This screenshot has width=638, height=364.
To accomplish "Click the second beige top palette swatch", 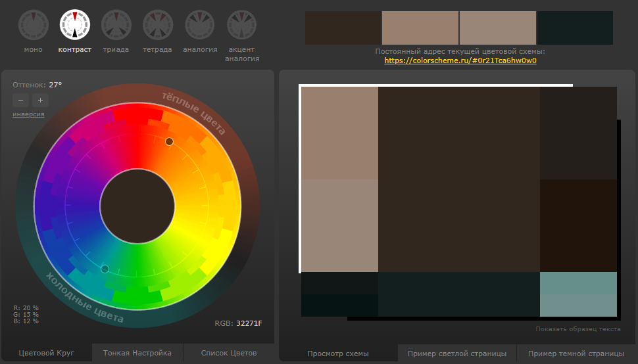I will [x=498, y=28].
